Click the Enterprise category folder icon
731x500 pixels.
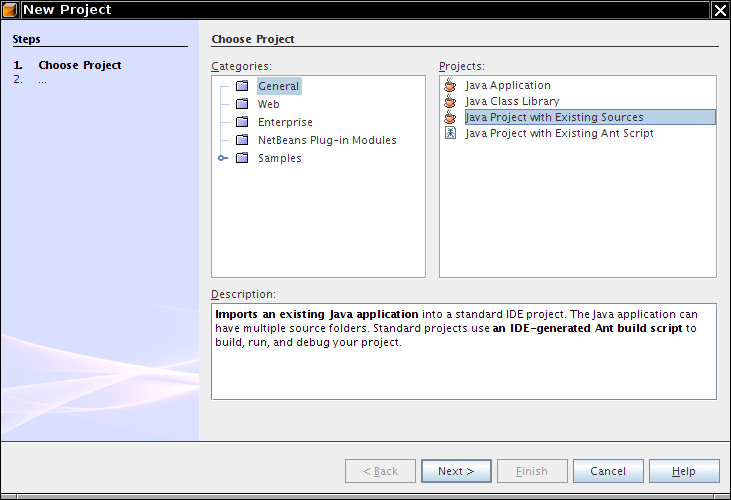tap(242, 122)
